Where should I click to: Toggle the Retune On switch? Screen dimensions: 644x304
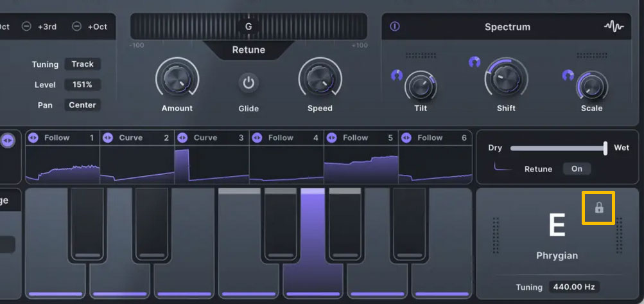(x=577, y=168)
